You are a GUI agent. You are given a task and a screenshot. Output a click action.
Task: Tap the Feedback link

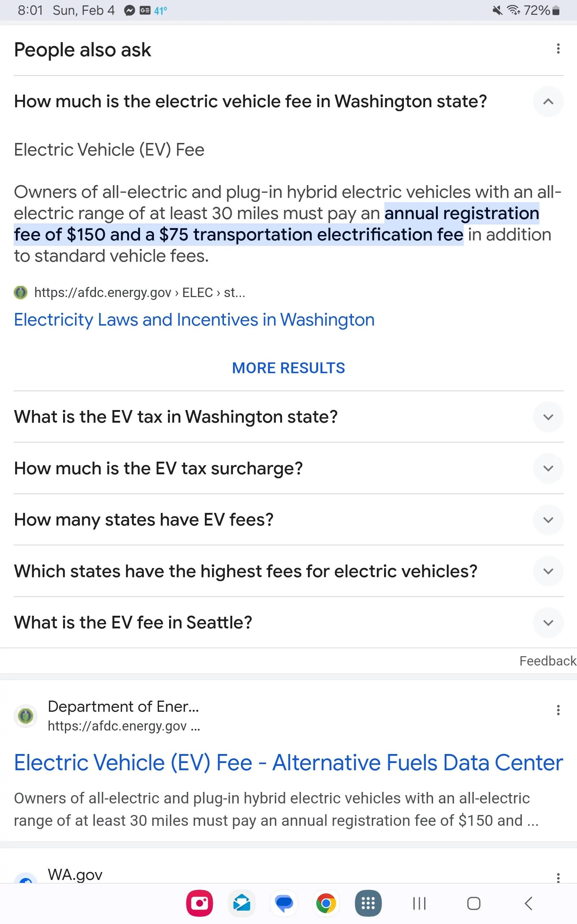coord(548,661)
